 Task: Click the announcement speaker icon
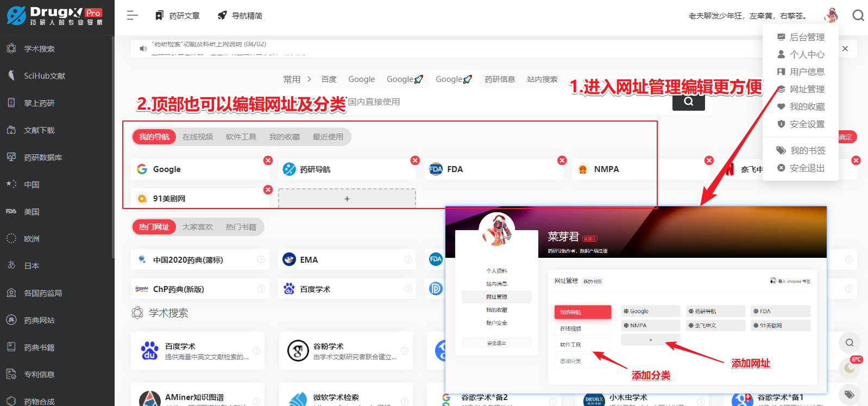point(143,48)
